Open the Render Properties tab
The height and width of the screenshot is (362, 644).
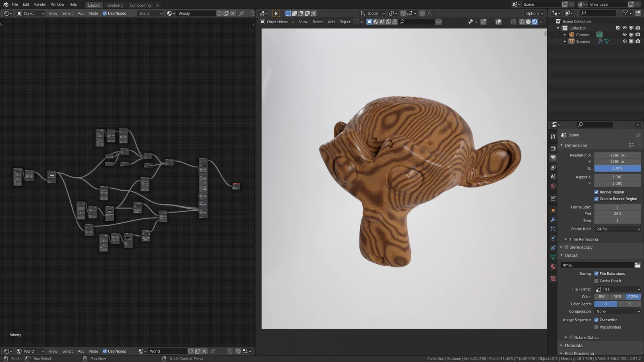coord(553,148)
